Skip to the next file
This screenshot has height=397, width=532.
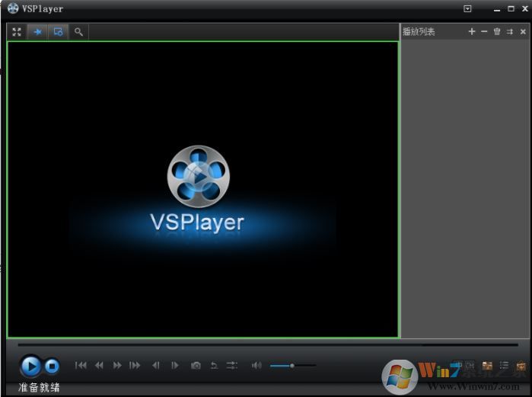click(x=135, y=366)
